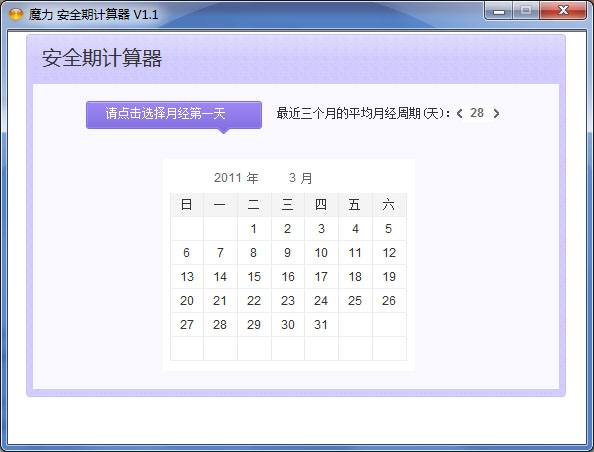Pick March 1 on the calendar

(254, 229)
